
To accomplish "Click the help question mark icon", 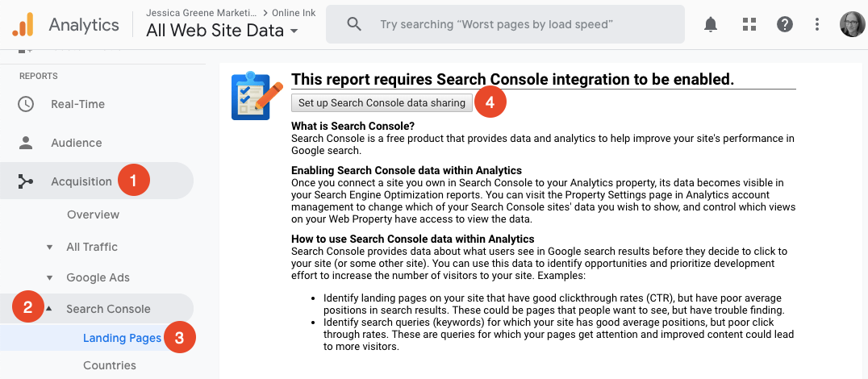I will coord(785,24).
